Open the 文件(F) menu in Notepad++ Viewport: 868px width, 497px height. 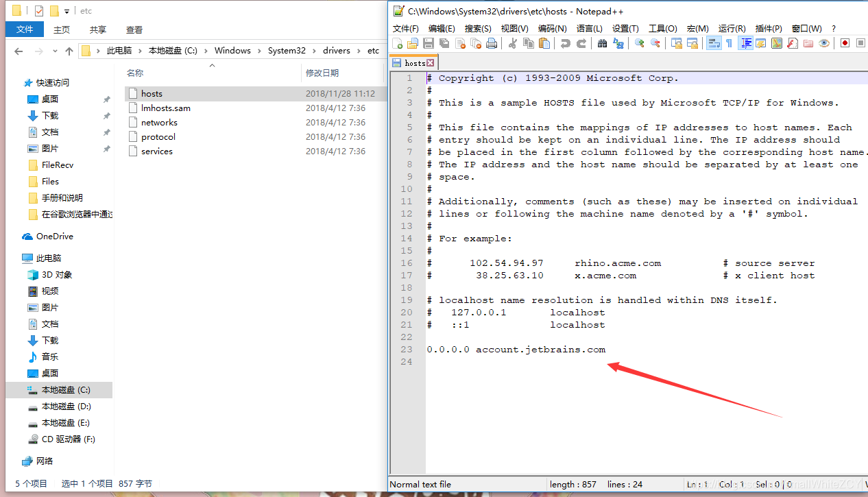point(406,28)
